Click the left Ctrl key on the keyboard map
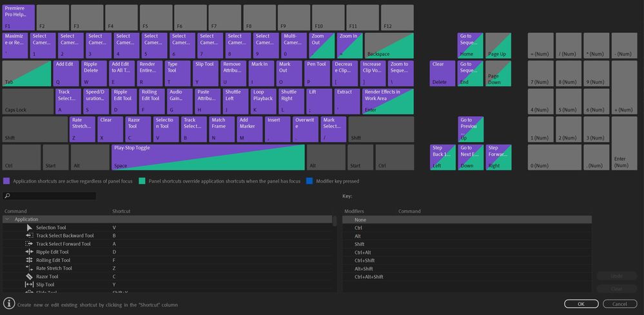The width and height of the screenshot is (644, 315). 21,157
